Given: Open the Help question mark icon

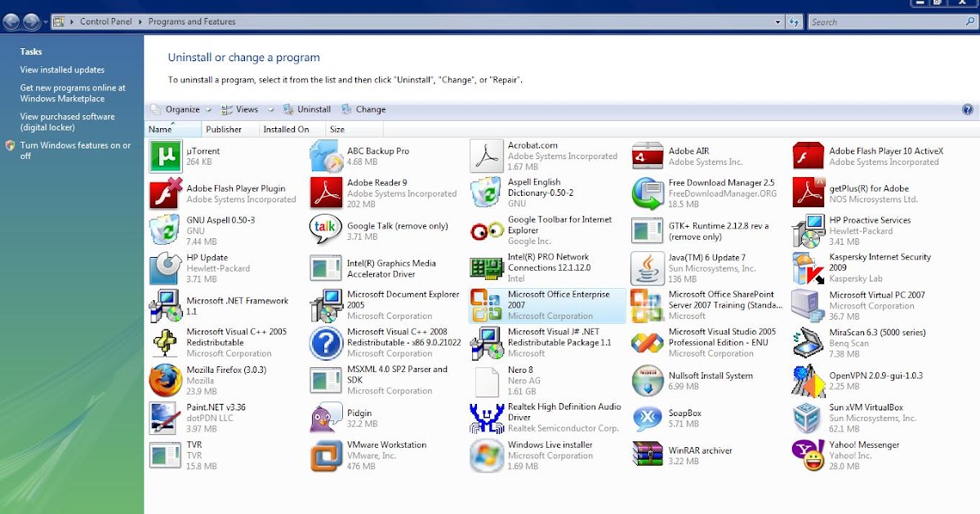Looking at the screenshot, I should tap(968, 109).
